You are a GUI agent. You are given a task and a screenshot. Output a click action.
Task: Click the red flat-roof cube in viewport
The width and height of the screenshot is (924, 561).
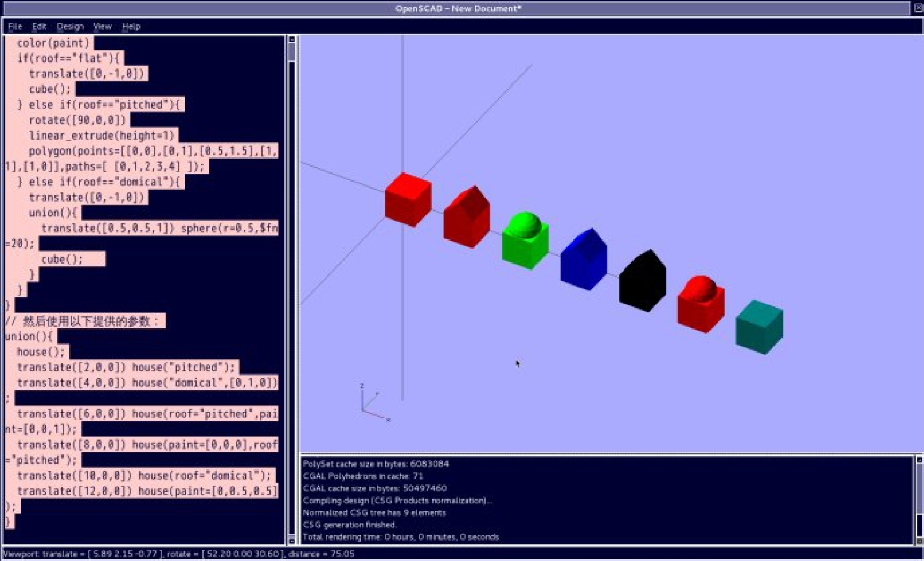pos(407,199)
